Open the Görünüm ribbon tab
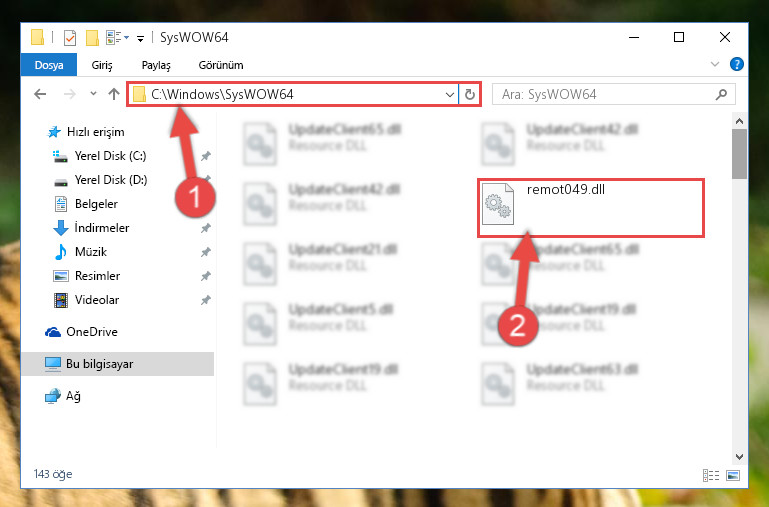The height and width of the screenshot is (507, 769). click(x=221, y=65)
